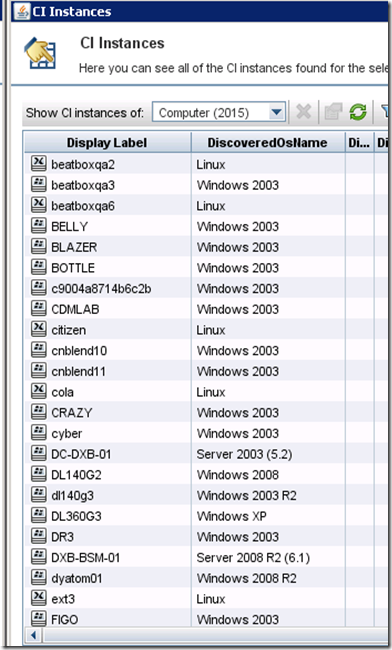
Task: Click computer icon for DL360G3
Action: (39, 516)
